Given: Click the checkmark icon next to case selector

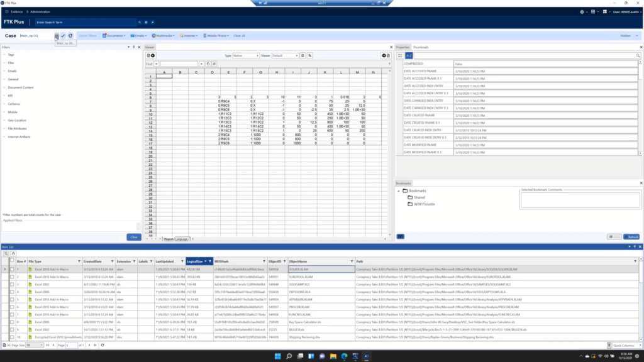Looking at the screenshot, I should coord(63,36).
